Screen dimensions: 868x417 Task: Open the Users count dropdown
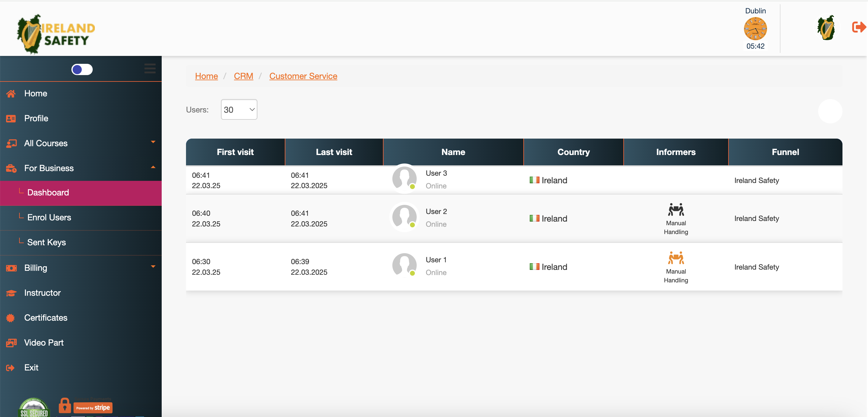click(239, 109)
